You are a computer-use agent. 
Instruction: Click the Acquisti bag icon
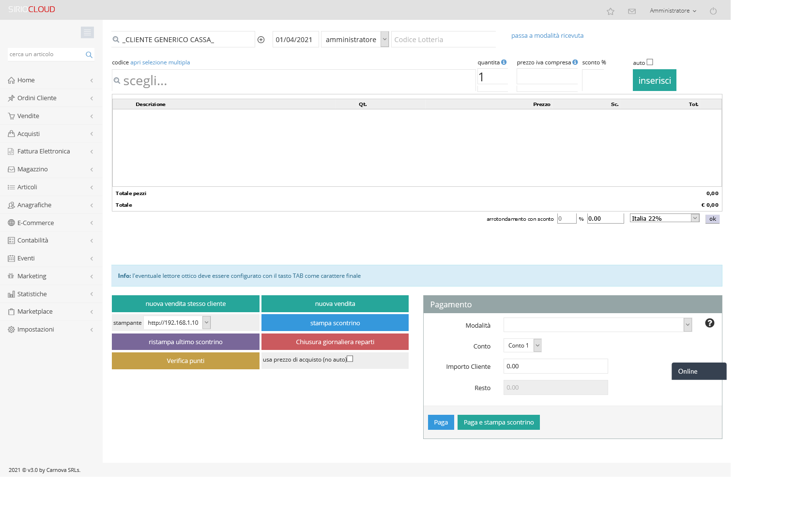tap(11, 134)
